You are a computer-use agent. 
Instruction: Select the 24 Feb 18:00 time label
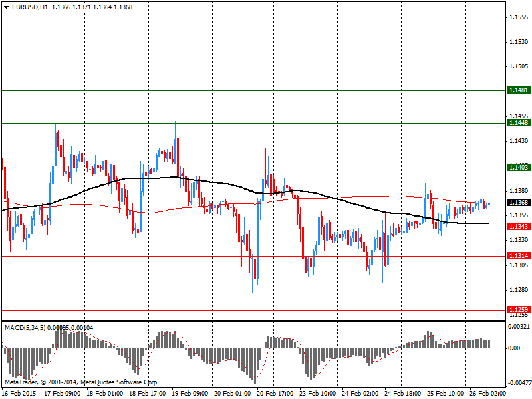(402, 394)
